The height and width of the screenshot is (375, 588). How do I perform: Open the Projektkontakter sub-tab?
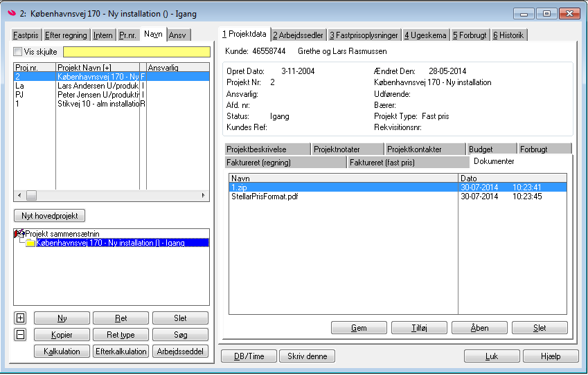pos(425,149)
